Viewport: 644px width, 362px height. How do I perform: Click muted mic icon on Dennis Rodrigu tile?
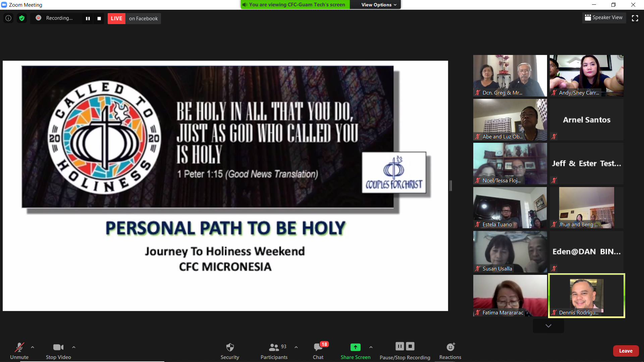coord(554,312)
